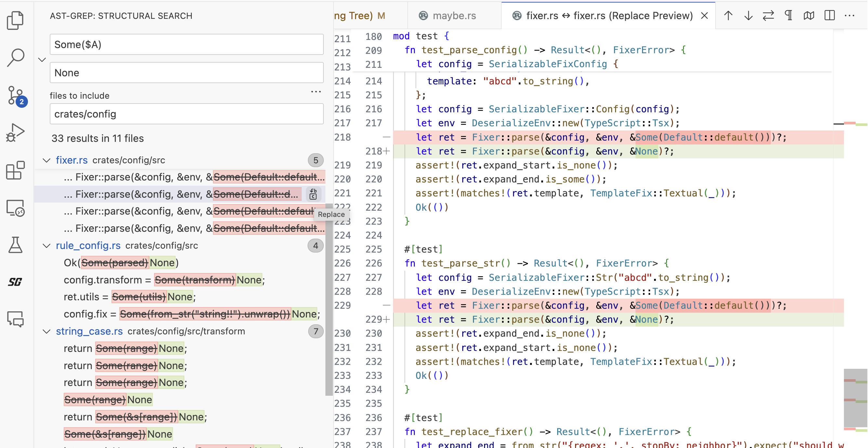Image resolution: width=868 pixels, height=448 pixels.
Task: Toggle search details via ellipsis above files to include
Action: click(x=316, y=92)
